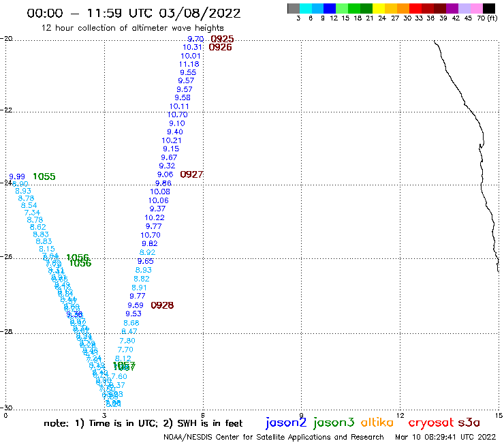Click the 8.92 wave height value

click(x=148, y=252)
